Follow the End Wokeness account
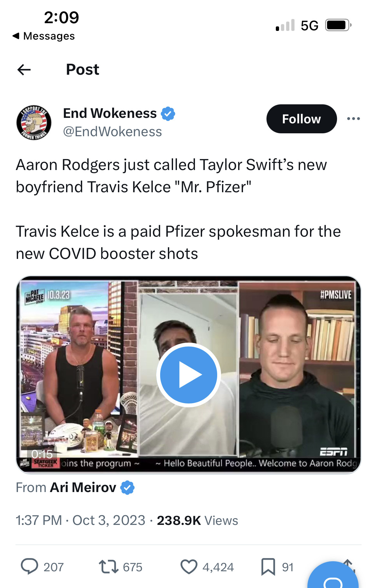Screen dimensions: 377x588 [x=302, y=119]
